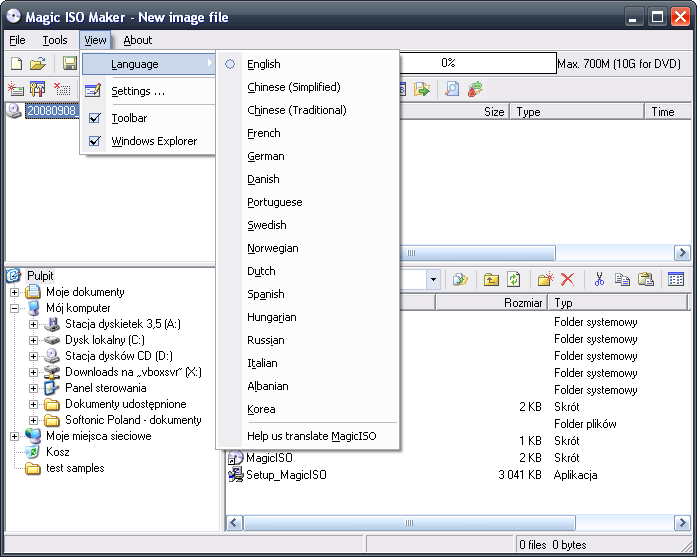Choose Russian language option
The image size is (697, 557).
click(265, 340)
